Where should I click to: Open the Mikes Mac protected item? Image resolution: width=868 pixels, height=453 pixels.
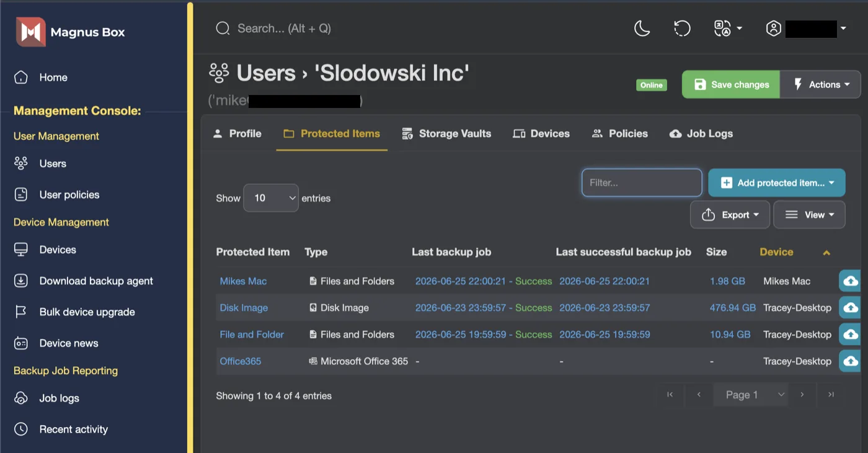tap(243, 281)
